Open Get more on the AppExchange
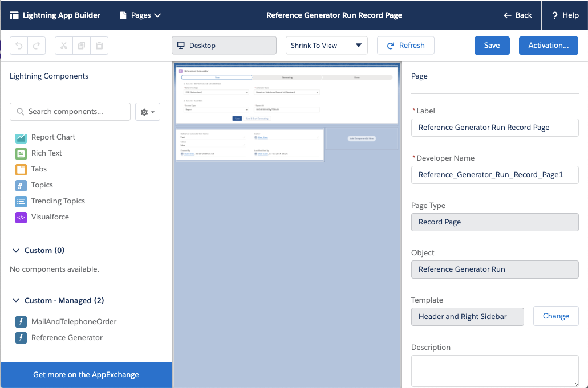This screenshot has height=388, width=588. click(86, 375)
